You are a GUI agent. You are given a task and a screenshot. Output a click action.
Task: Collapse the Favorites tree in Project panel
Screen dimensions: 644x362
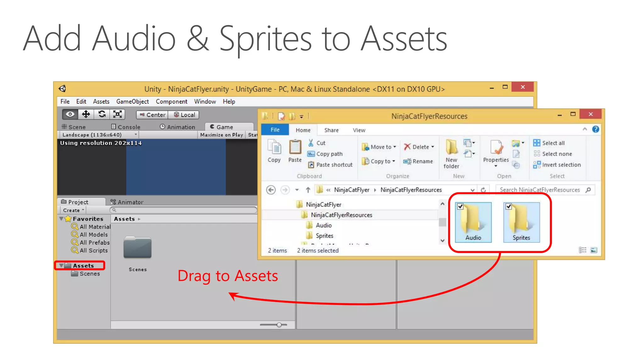[61, 219]
